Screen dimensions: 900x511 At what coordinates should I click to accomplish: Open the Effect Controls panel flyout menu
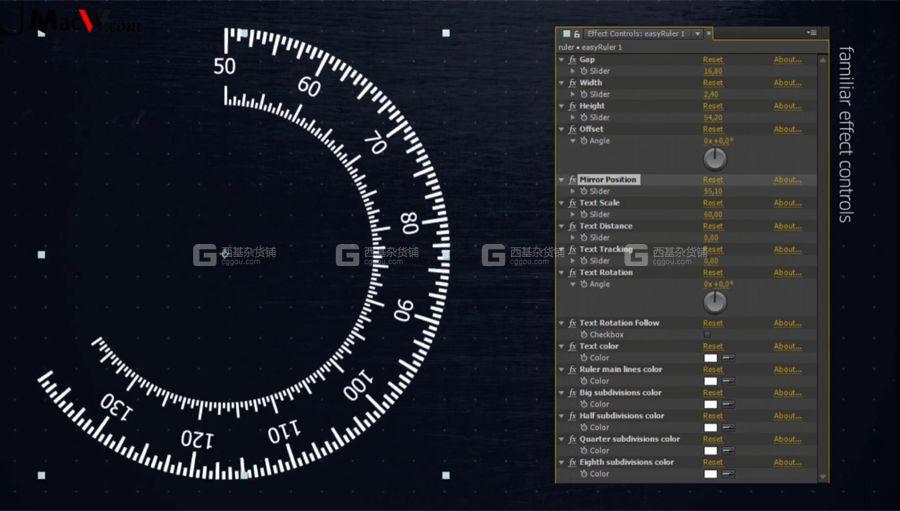pos(811,33)
